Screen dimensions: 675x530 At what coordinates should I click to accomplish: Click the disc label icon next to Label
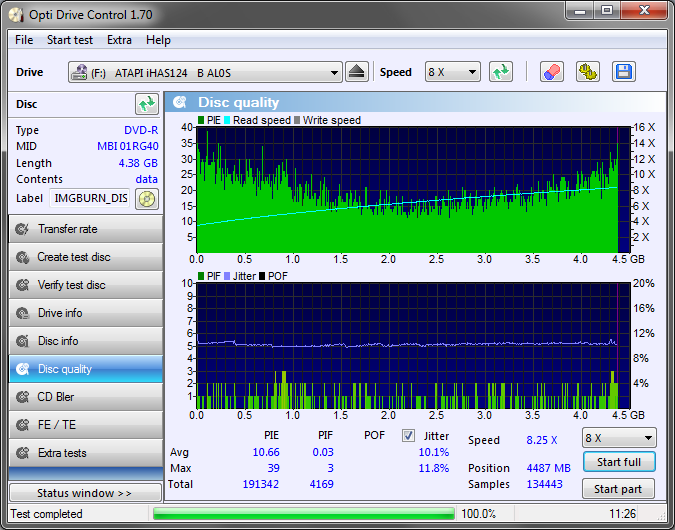[x=147, y=199]
